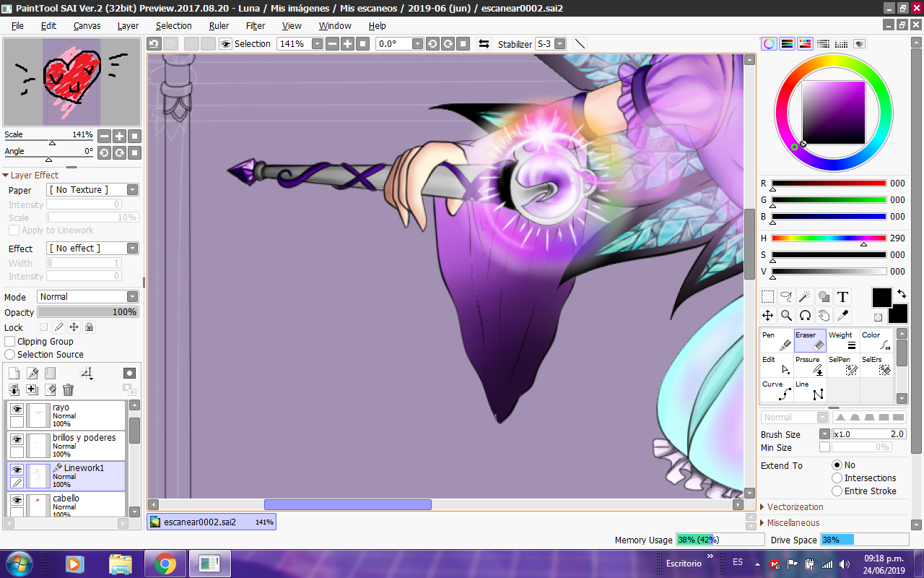Open Chrome from the Windows taskbar

[165, 564]
